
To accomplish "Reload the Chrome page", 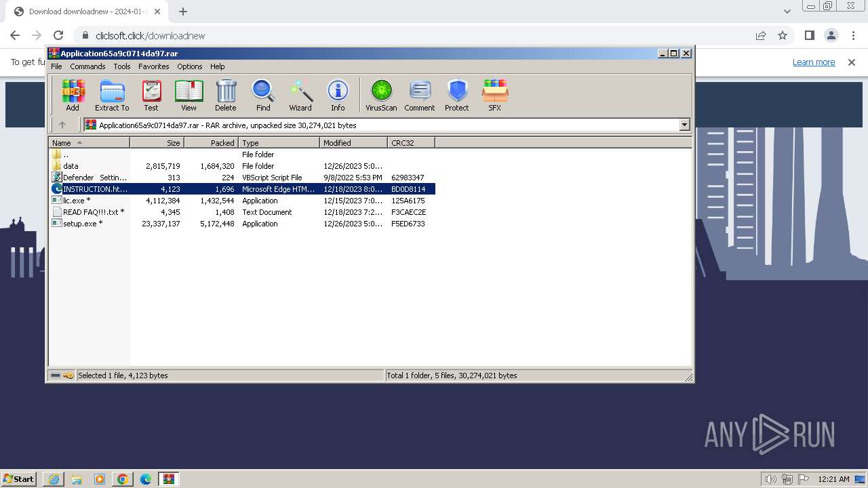I will click(58, 35).
